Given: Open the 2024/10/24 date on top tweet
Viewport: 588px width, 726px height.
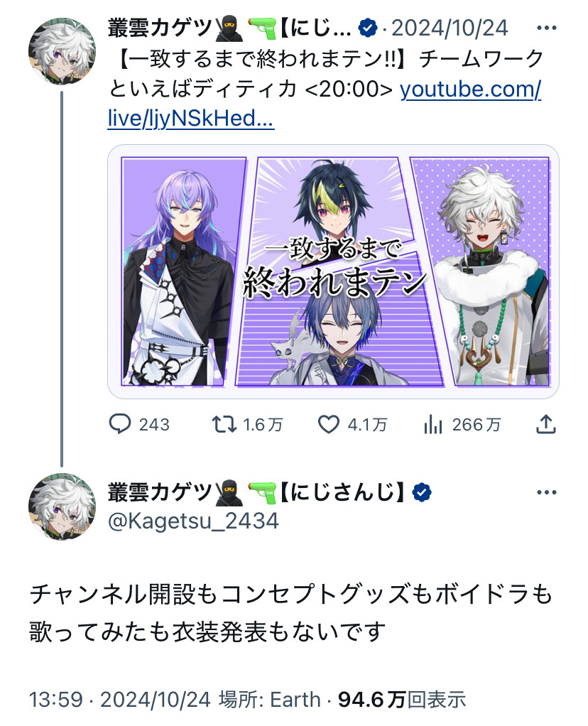Looking at the screenshot, I should [450, 28].
